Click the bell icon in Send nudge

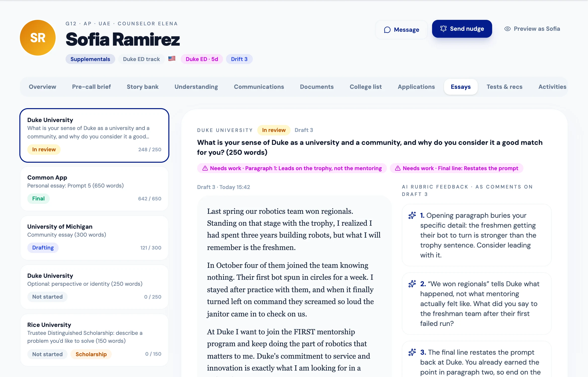[x=443, y=29]
